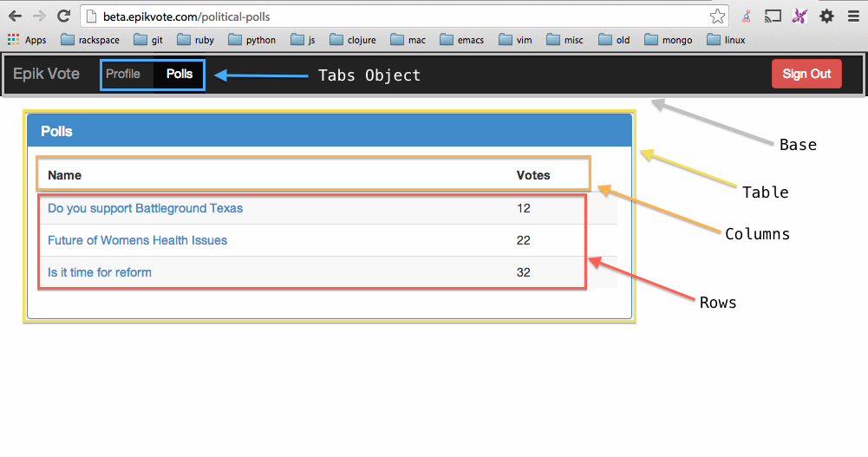Open the purple butterfly extension icon
Viewport: 868px width, 457px height.
point(799,16)
